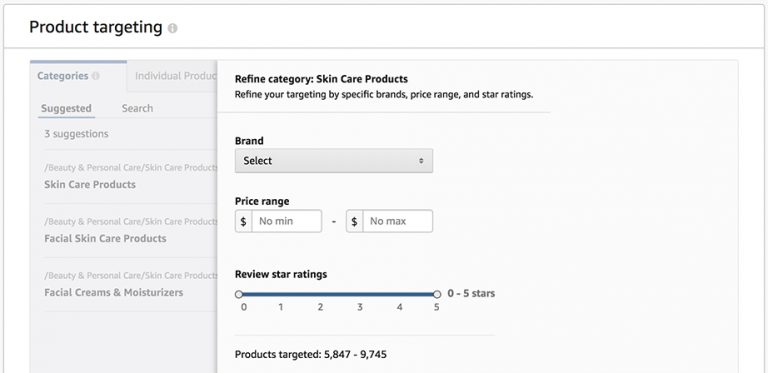Click the No max price field

point(397,221)
